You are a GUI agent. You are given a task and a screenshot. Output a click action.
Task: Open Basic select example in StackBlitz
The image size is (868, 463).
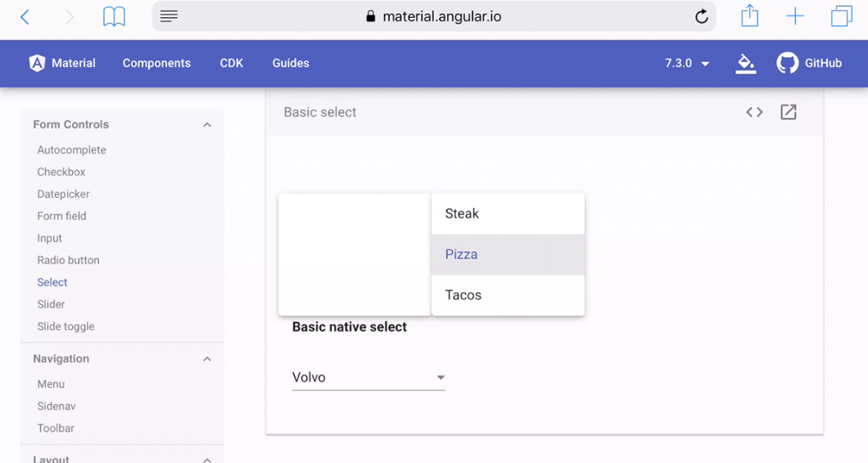[789, 112]
